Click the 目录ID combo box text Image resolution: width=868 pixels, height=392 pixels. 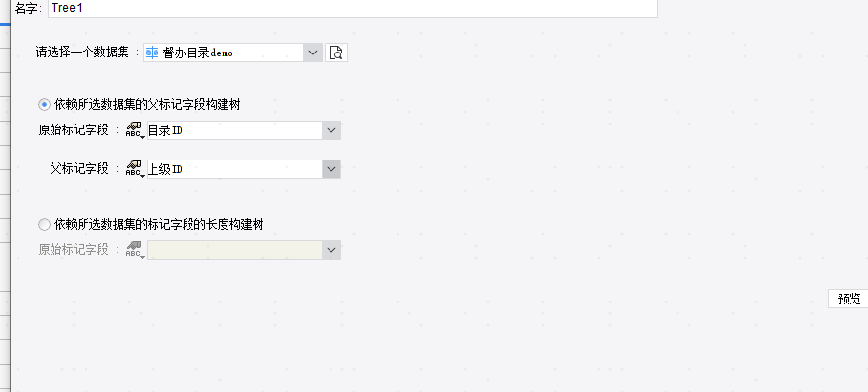tap(234, 130)
